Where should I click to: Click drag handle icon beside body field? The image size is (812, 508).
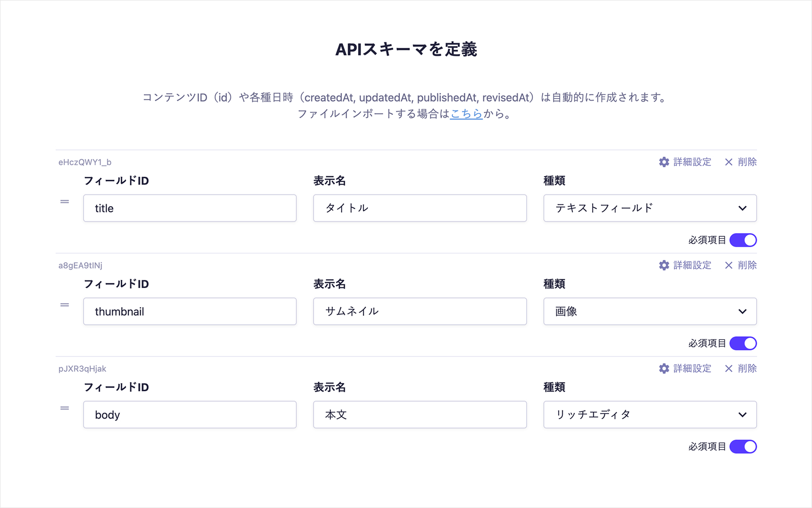pyautogui.click(x=64, y=408)
